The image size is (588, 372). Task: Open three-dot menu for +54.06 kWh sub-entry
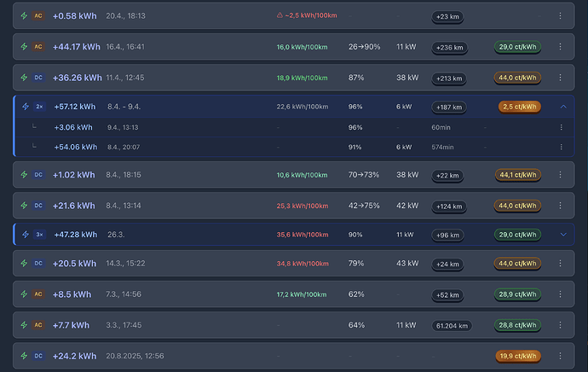[x=561, y=147]
